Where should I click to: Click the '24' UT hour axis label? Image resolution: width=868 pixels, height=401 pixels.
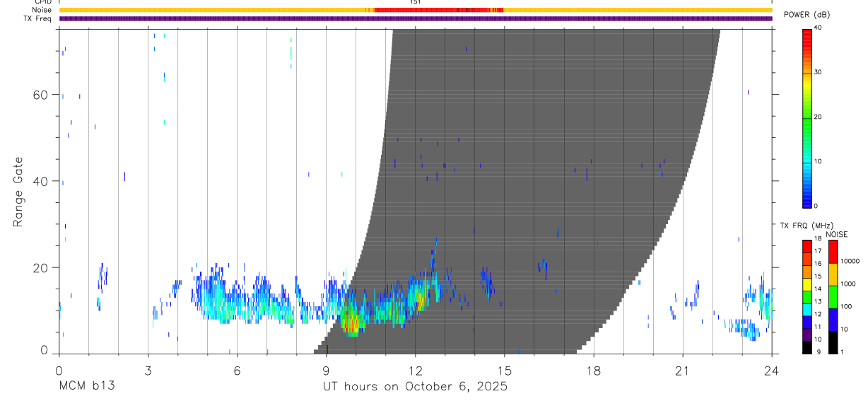tap(772, 369)
